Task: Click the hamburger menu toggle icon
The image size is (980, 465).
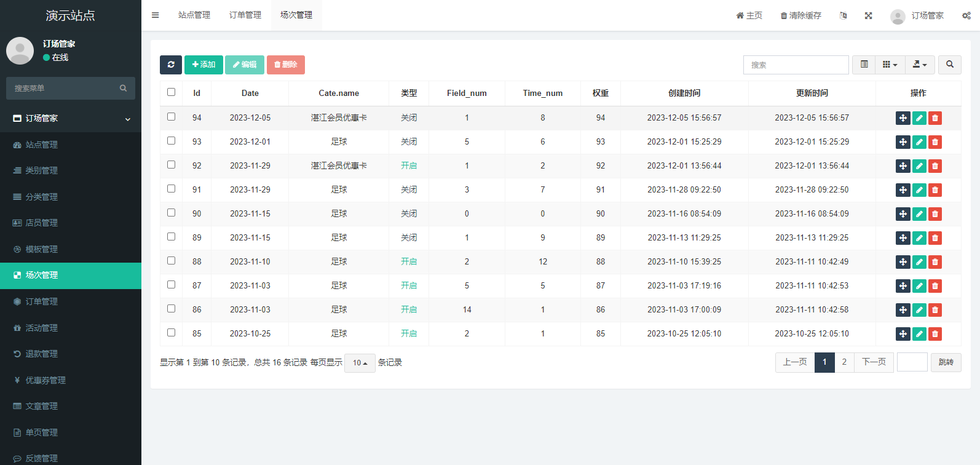Action: (156, 15)
